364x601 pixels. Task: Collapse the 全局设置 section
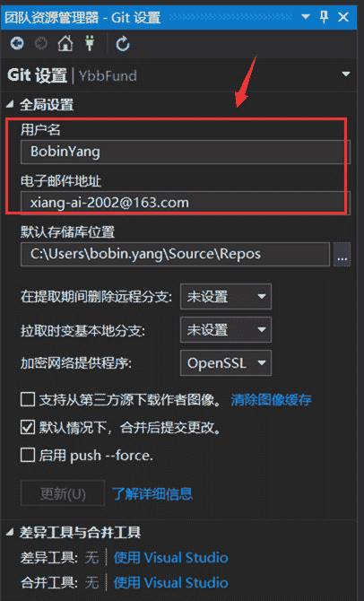[x=10, y=104]
